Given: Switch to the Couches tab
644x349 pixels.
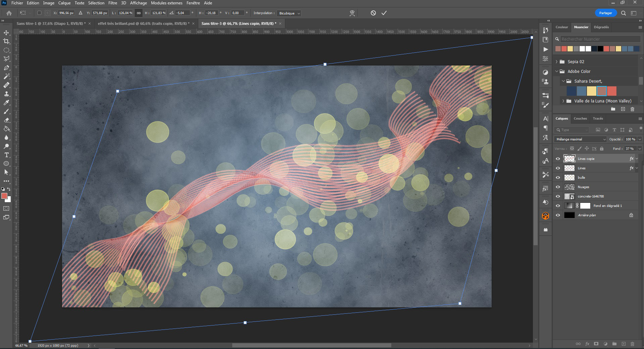Looking at the screenshot, I should coord(580,118).
